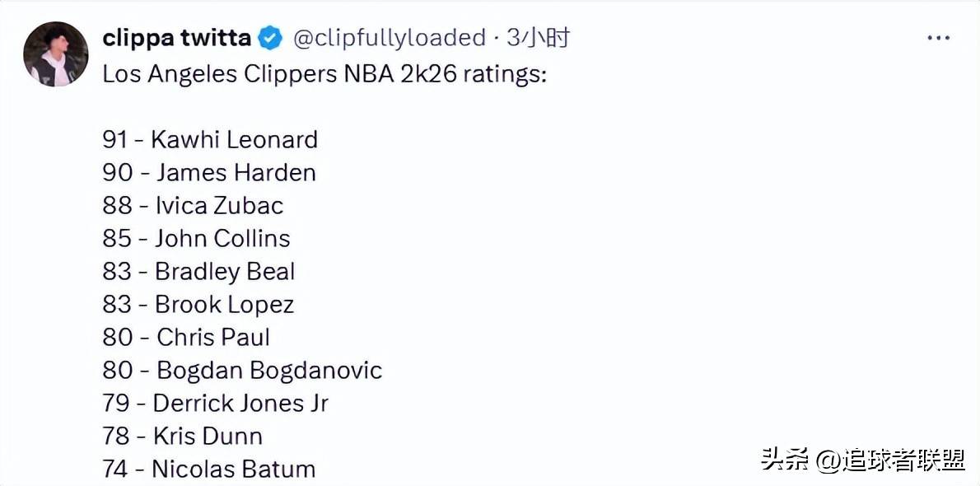The height and width of the screenshot is (486, 980).
Task: Click the Chris Paul 80 rating line
Action: (186, 337)
